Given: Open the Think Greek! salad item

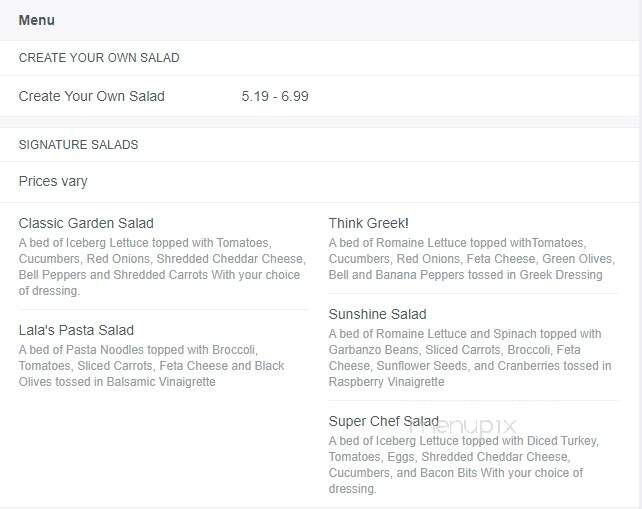Looking at the screenshot, I should point(368,223).
